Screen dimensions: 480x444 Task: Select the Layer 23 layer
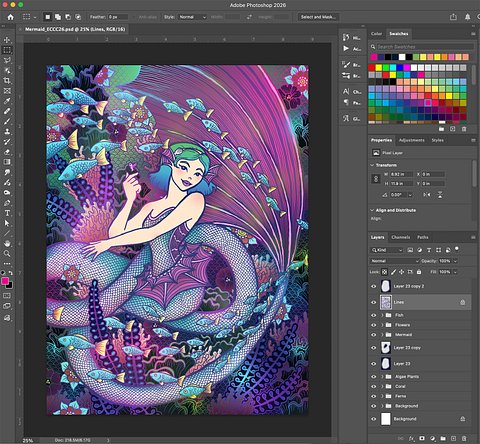[x=420, y=364]
